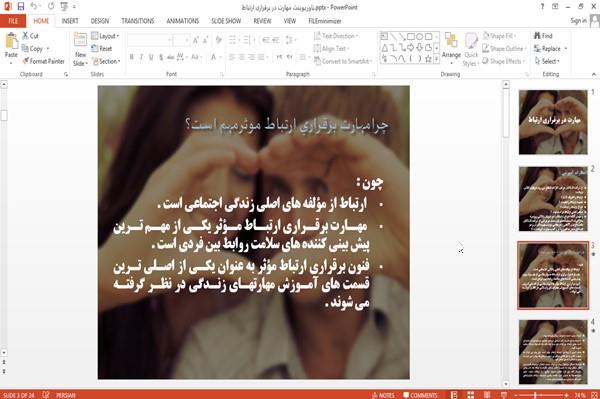Increase list level indent icon
The width and height of the screenshot is (600, 399).
point(276,40)
